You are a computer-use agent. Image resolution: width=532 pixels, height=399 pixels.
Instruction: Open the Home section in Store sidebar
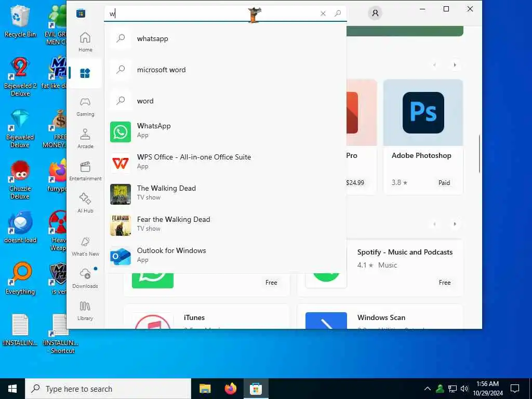click(85, 42)
